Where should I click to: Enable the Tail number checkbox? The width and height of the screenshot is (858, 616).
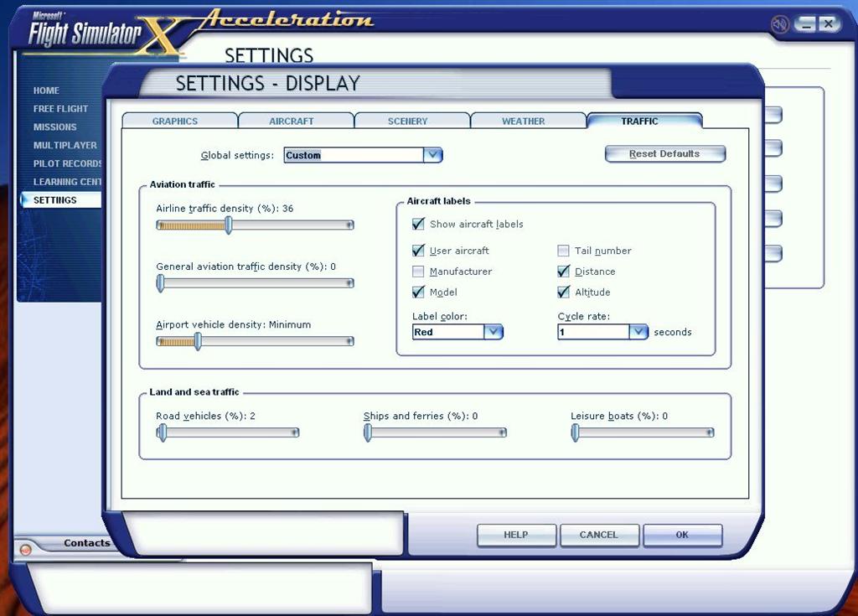tap(564, 251)
